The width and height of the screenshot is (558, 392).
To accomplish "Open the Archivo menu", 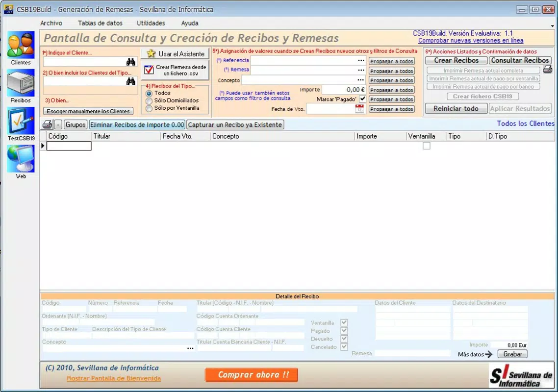I will 51,23.
